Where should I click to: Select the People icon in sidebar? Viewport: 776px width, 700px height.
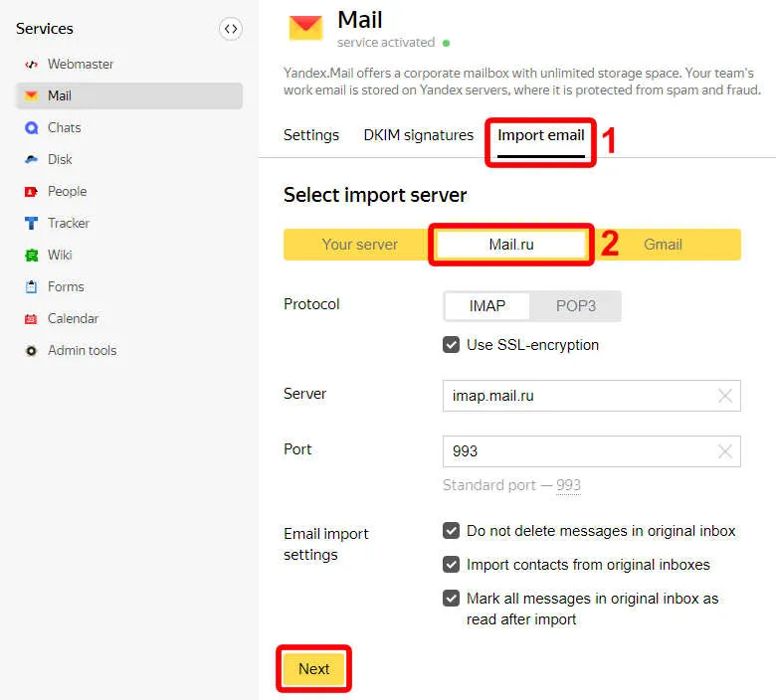31,192
